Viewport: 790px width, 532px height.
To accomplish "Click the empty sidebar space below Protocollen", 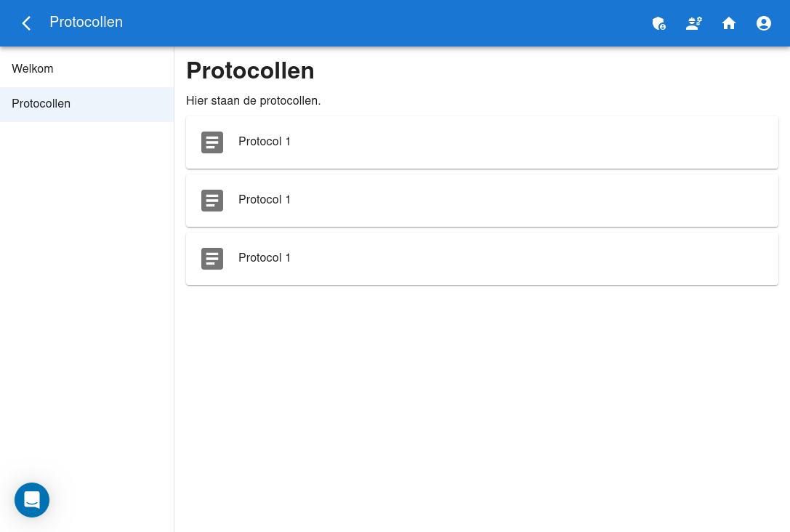I will [87, 291].
